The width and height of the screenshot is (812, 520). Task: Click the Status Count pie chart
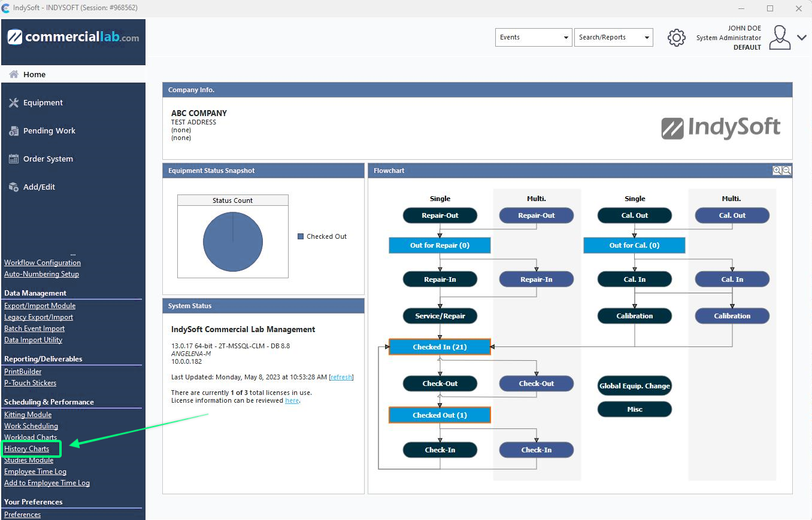point(233,242)
